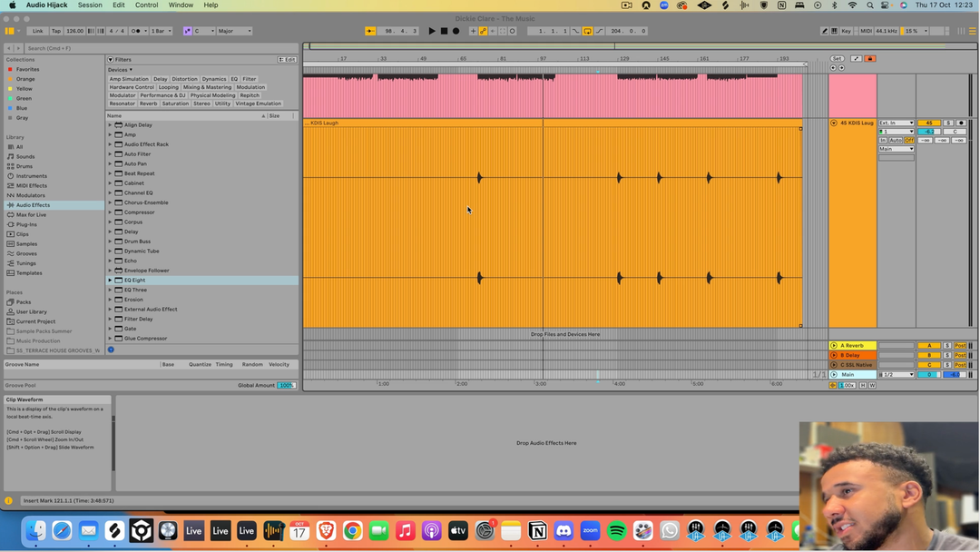Click the computer MIDI keyboard icon
This screenshot has width=980, height=552.
(x=835, y=31)
